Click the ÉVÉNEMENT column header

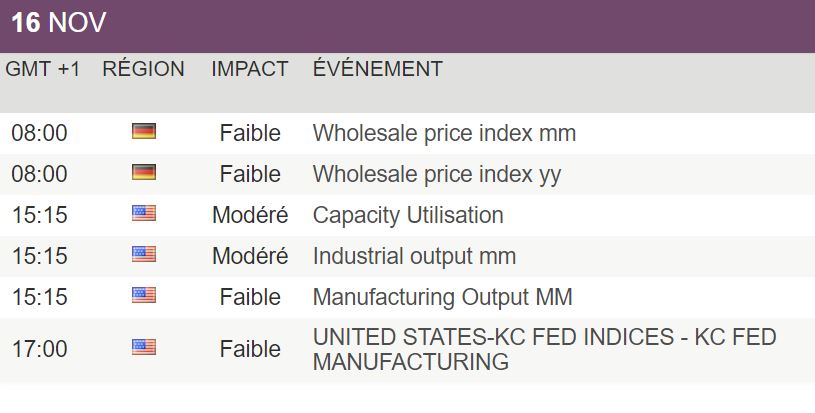(x=378, y=69)
